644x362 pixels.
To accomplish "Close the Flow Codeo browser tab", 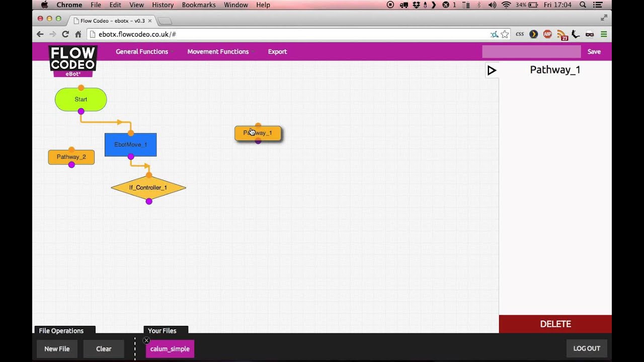I will [x=150, y=21].
